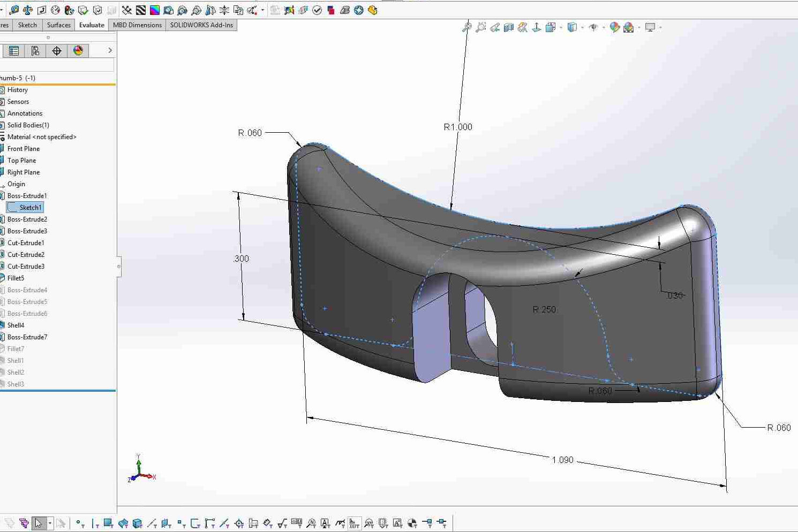Toggle the Filter Solid Bodies selection filter
Screen dimensions: 798x532
137,523
